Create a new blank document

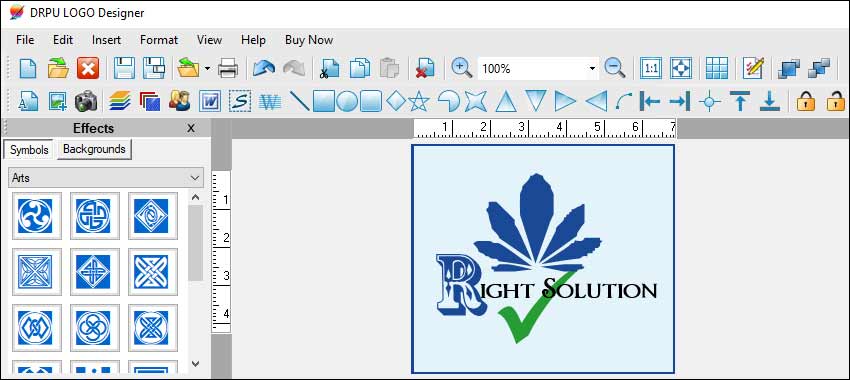point(28,69)
